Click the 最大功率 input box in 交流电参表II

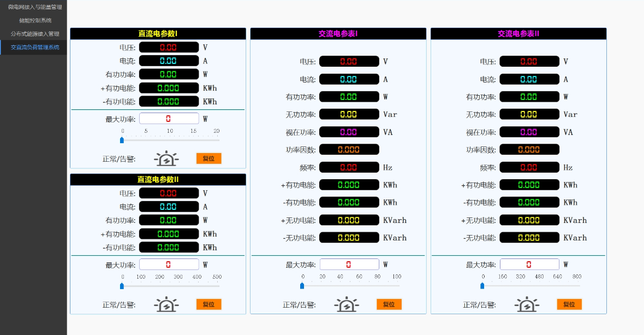click(x=529, y=265)
